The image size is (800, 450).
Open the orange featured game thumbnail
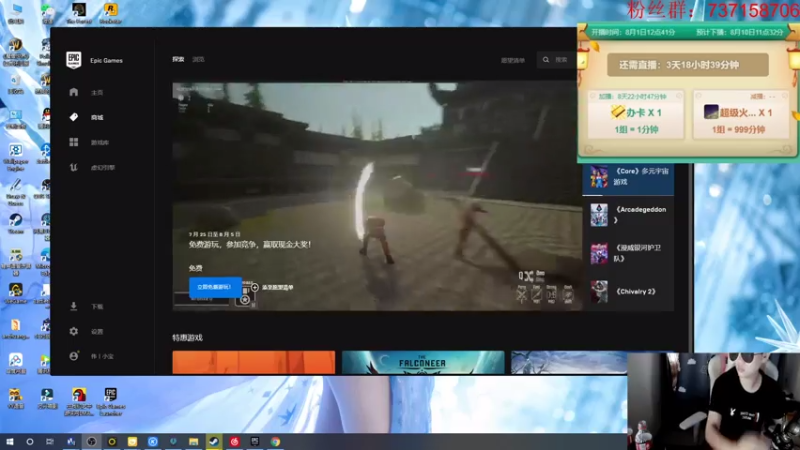click(x=254, y=362)
